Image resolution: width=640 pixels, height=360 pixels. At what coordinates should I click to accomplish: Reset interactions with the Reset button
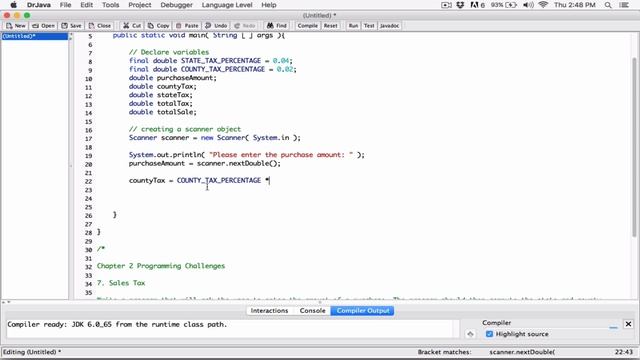(x=331, y=26)
